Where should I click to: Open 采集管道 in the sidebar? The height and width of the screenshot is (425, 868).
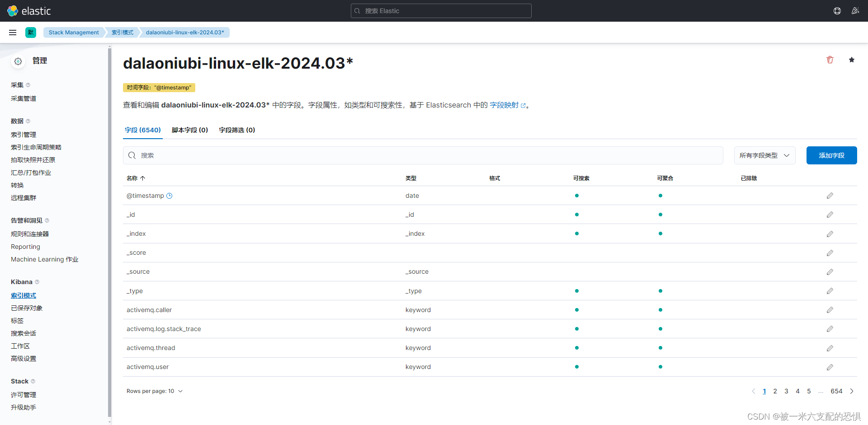coord(24,98)
